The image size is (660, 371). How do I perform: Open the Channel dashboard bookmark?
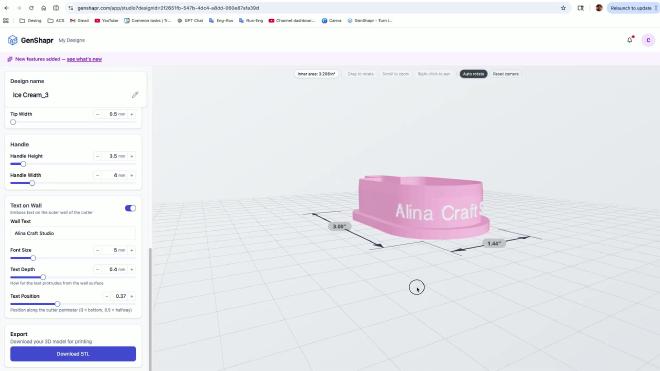pos(292,20)
